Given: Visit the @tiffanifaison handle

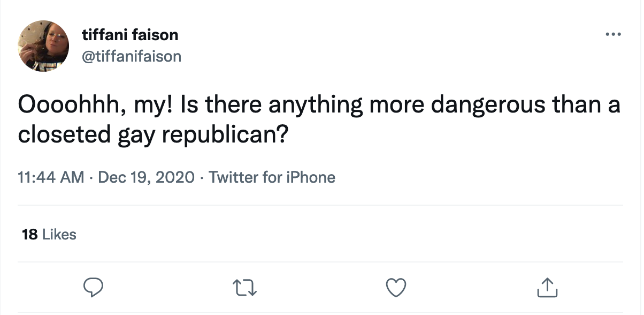Looking at the screenshot, I should click(x=132, y=56).
